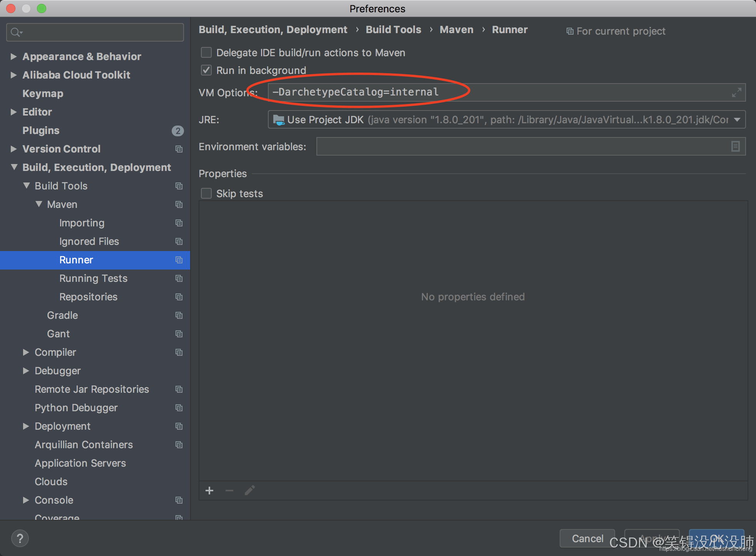Expand the Deployment node arrow

coord(26,426)
